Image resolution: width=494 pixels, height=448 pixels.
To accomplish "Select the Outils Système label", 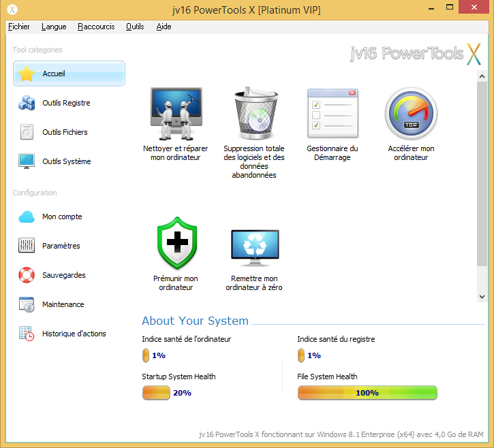I will [67, 161].
